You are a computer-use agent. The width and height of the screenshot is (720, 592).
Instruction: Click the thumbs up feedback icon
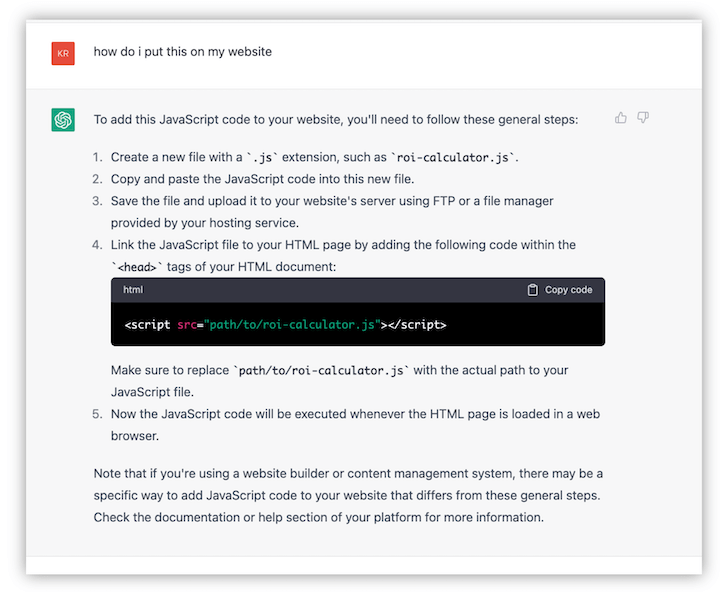pyautogui.click(x=621, y=118)
